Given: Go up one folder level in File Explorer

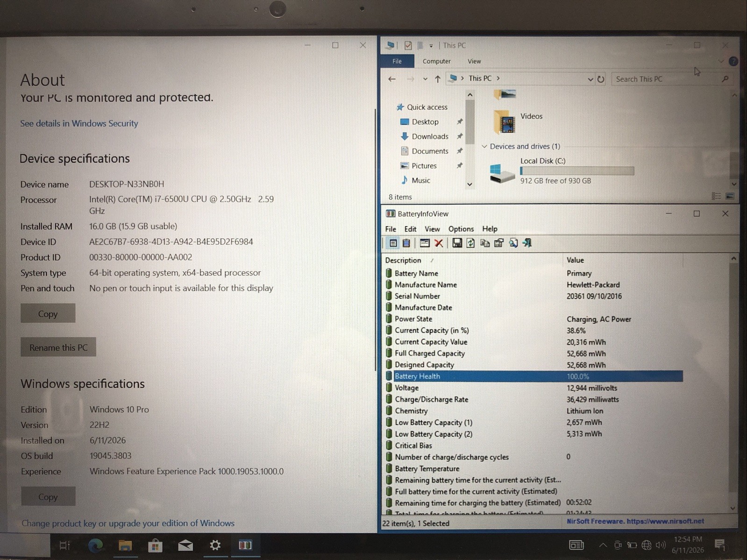Looking at the screenshot, I should [x=438, y=79].
